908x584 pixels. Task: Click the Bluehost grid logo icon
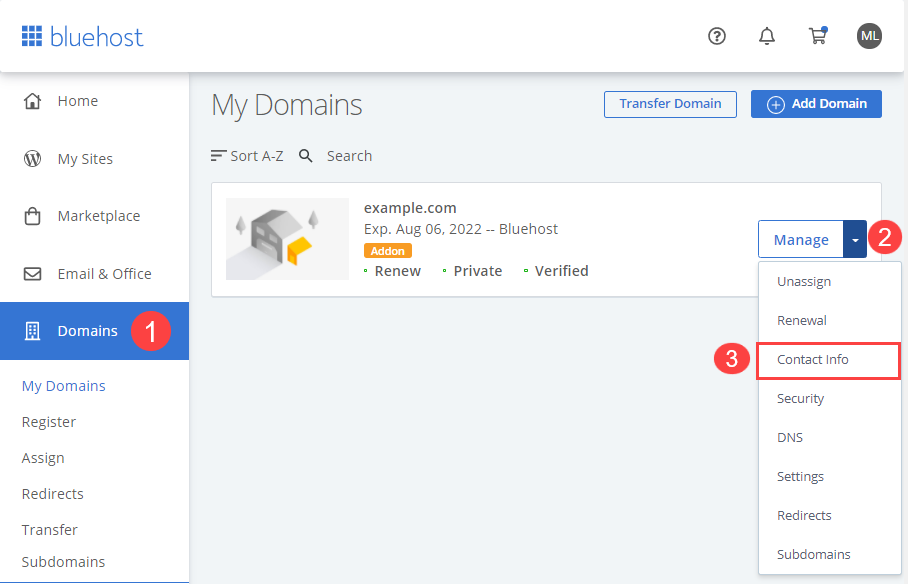pyautogui.click(x=32, y=36)
